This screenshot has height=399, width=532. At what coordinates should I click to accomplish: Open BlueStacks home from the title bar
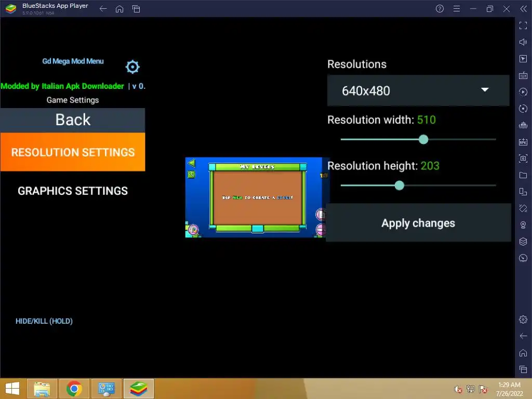pyautogui.click(x=119, y=9)
